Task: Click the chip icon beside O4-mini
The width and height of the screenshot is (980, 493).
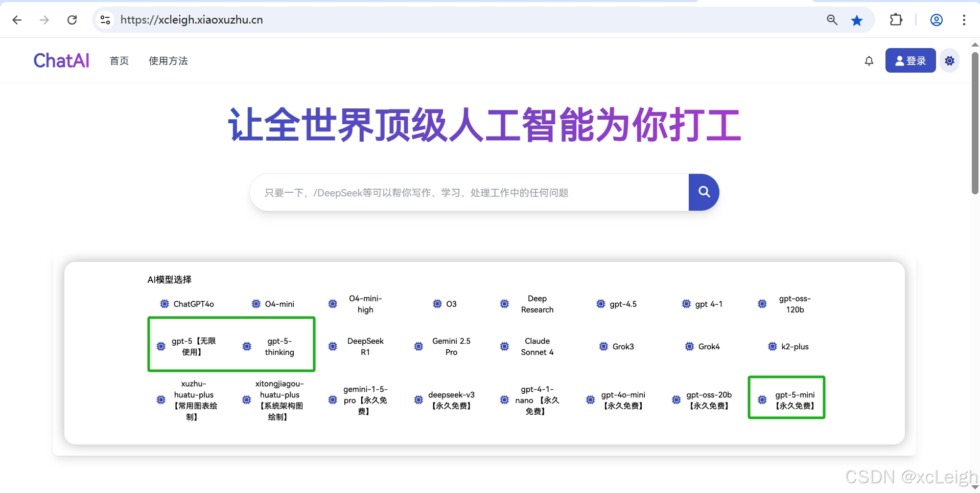Action: click(256, 304)
